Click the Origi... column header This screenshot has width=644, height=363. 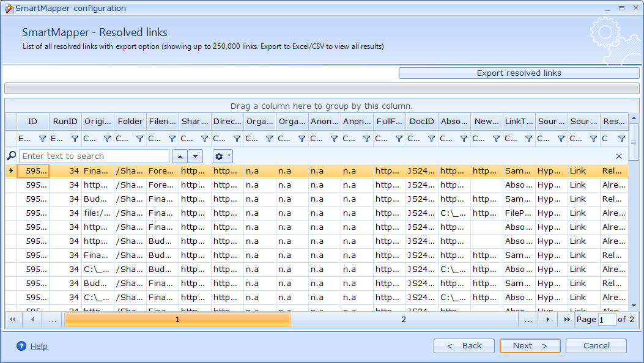[98, 122]
